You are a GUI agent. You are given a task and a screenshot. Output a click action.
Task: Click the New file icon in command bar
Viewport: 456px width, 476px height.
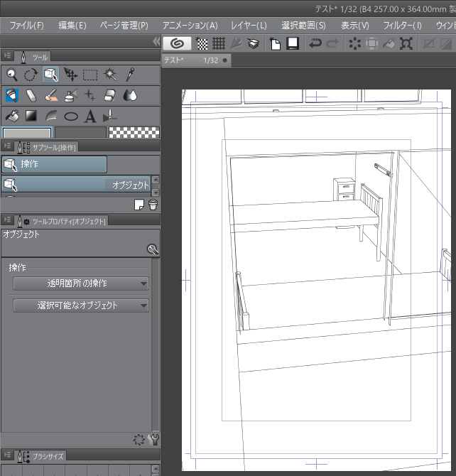pos(275,44)
